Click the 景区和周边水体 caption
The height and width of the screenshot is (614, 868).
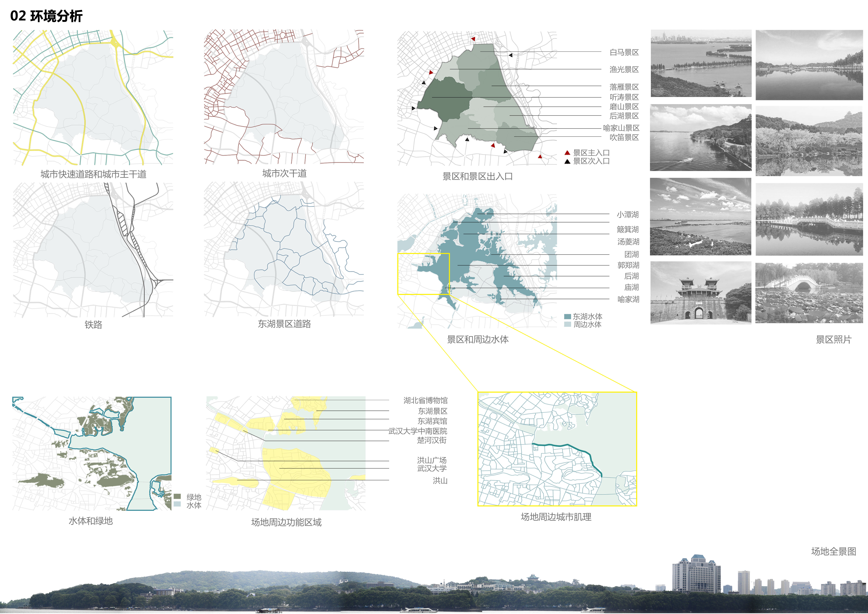(x=477, y=339)
